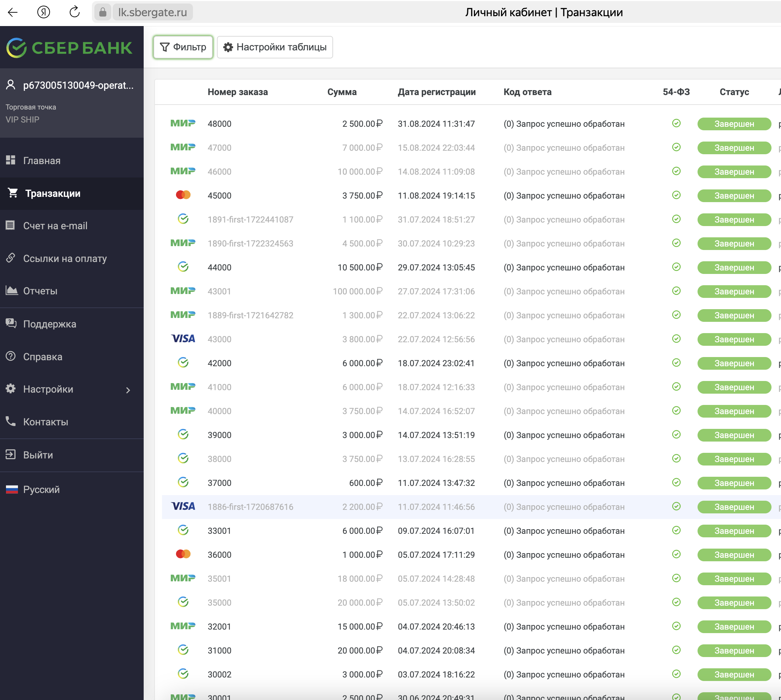Click the Mastercard icon for order 45000

(183, 195)
